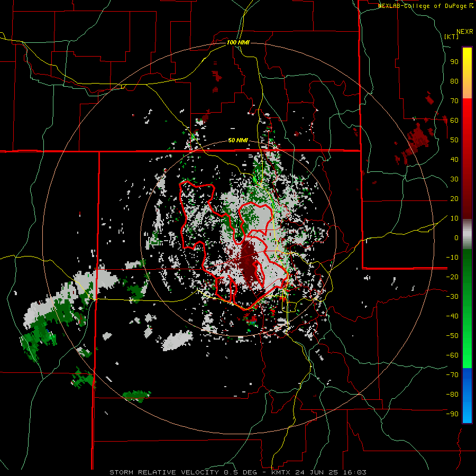Click the -30 value on the velocity scale
The width and height of the screenshot is (476, 476).
[x=452, y=297]
